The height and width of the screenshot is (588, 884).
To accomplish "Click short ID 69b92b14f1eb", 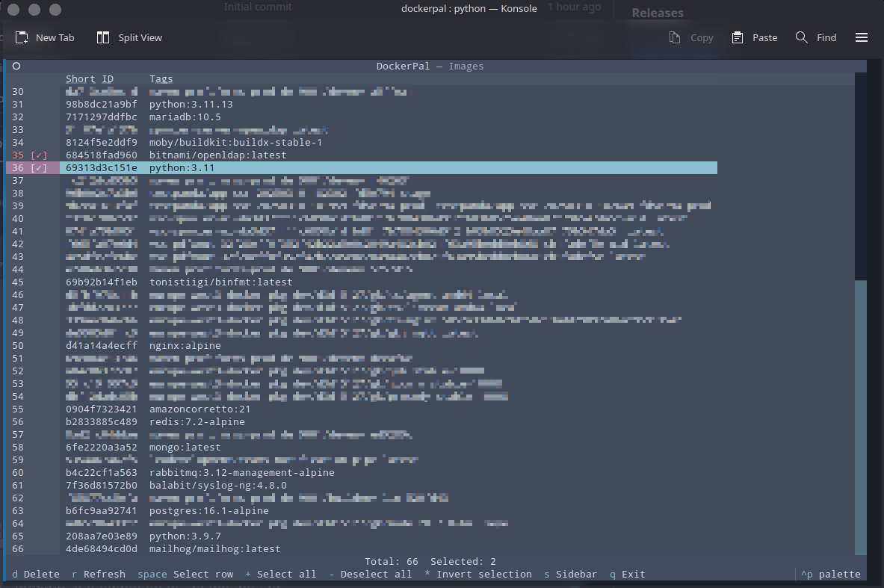I will [x=102, y=282].
